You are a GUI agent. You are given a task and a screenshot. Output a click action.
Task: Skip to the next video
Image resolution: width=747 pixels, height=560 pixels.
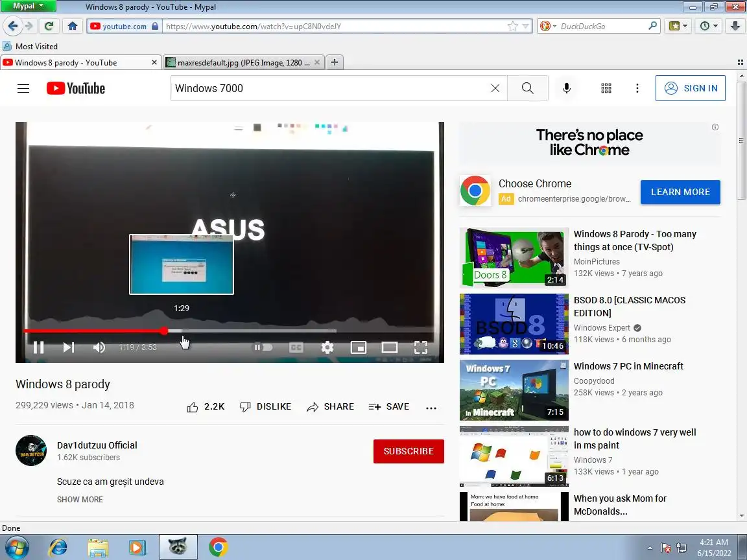69,347
